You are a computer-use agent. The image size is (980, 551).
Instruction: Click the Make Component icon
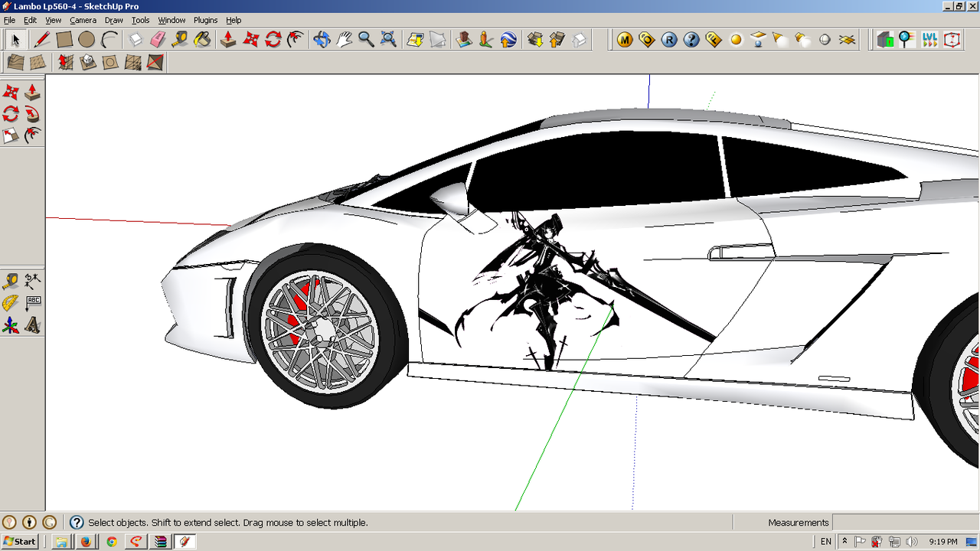(x=136, y=39)
